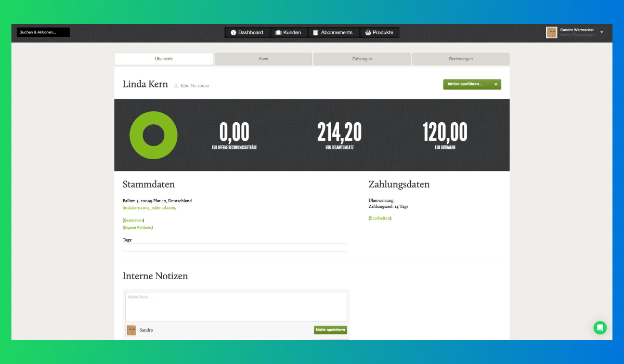Click the lindakern2003 email link
This screenshot has width=624, height=364.
pos(149,207)
